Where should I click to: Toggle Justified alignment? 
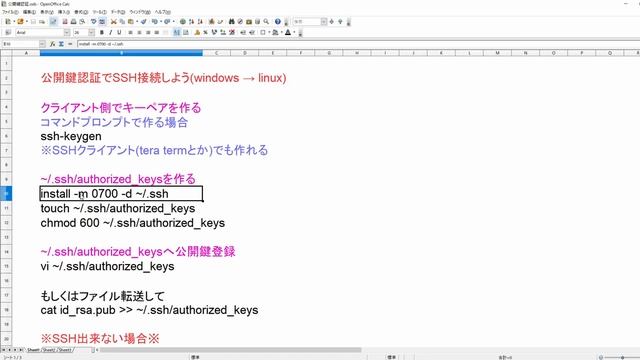coord(156,32)
